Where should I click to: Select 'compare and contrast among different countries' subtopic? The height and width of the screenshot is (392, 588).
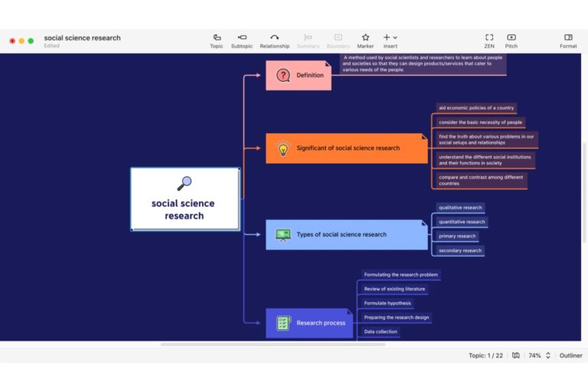482,181
